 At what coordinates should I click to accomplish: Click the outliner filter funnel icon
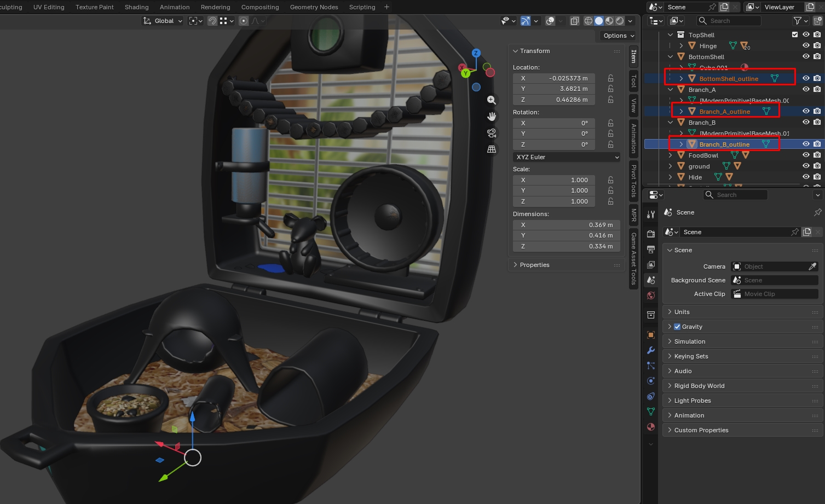(798, 21)
